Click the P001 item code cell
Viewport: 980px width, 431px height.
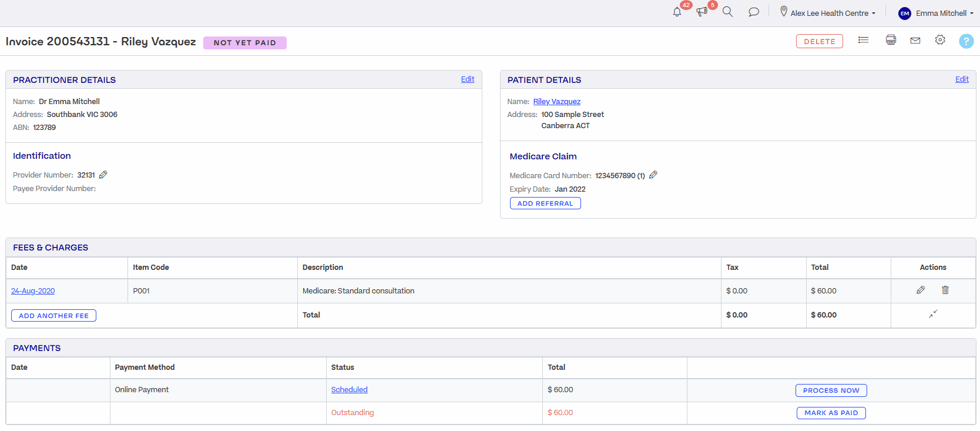[x=212, y=291]
